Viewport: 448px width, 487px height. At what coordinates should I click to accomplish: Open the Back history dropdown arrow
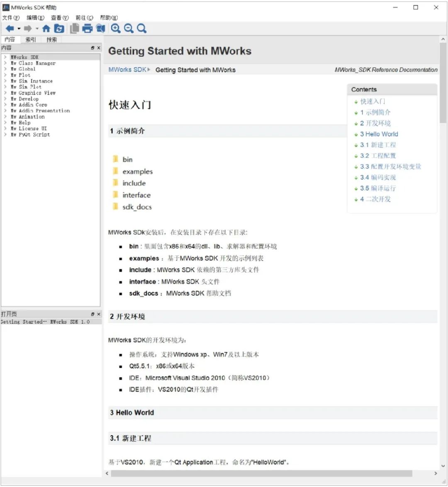coord(19,29)
